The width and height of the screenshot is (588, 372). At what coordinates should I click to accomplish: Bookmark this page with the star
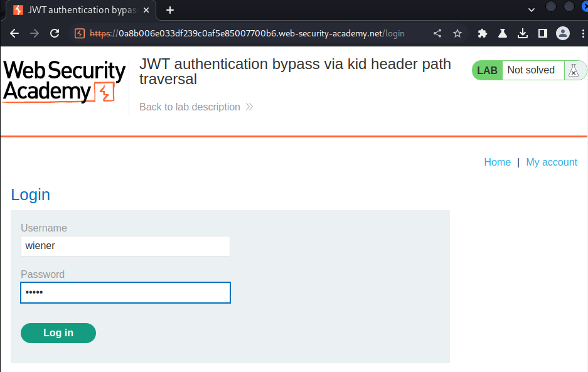pyautogui.click(x=457, y=33)
